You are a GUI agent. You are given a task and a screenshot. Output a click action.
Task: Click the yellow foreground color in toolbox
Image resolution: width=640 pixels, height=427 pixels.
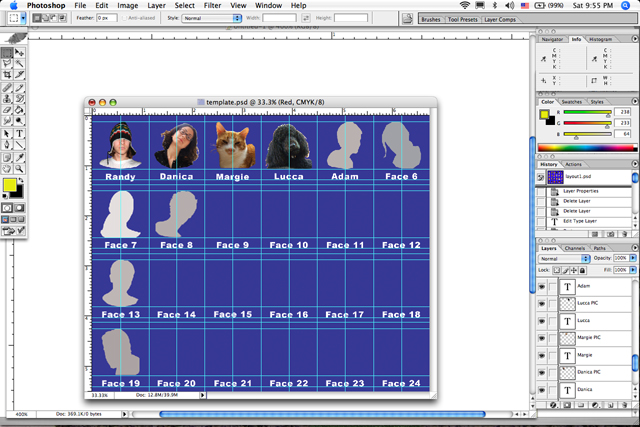click(9, 185)
